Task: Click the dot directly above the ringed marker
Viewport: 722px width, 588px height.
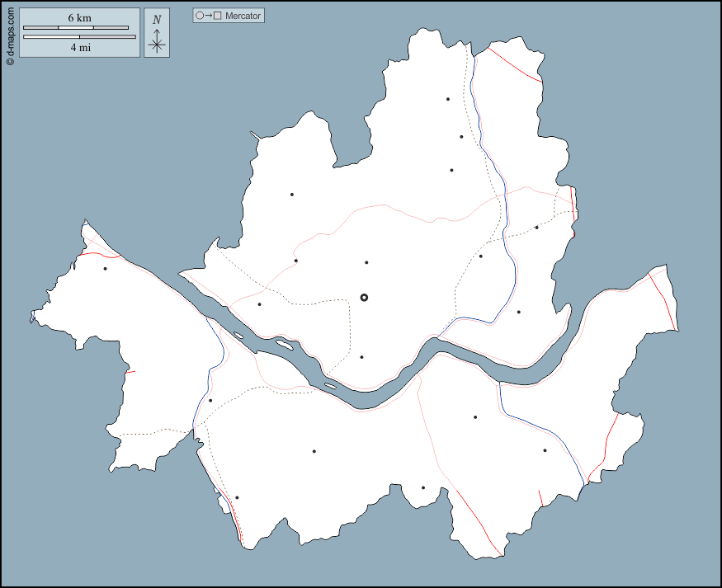Action: [366, 262]
